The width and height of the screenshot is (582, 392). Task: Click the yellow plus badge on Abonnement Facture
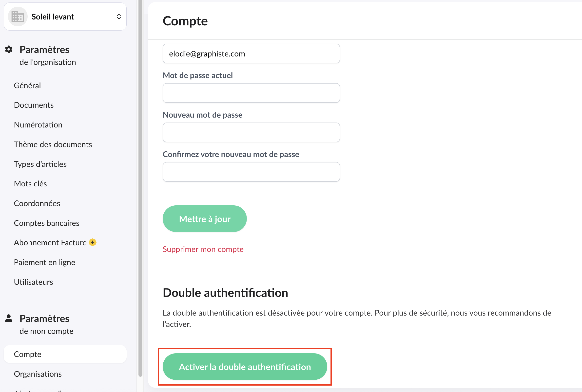point(93,242)
